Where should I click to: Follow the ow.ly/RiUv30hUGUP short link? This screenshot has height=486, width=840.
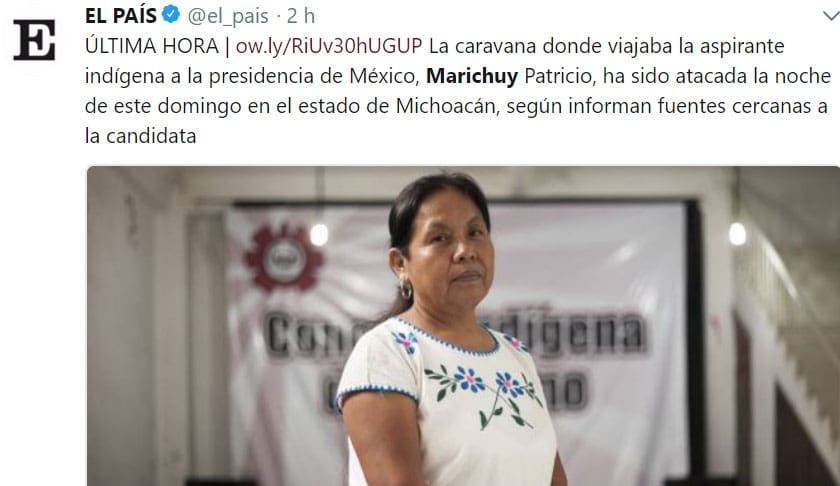click(329, 46)
